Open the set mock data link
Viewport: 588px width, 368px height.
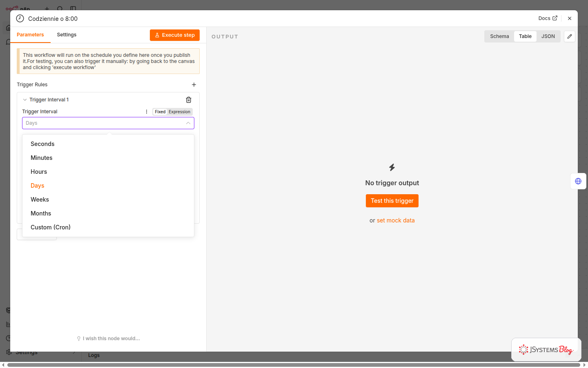396,220
